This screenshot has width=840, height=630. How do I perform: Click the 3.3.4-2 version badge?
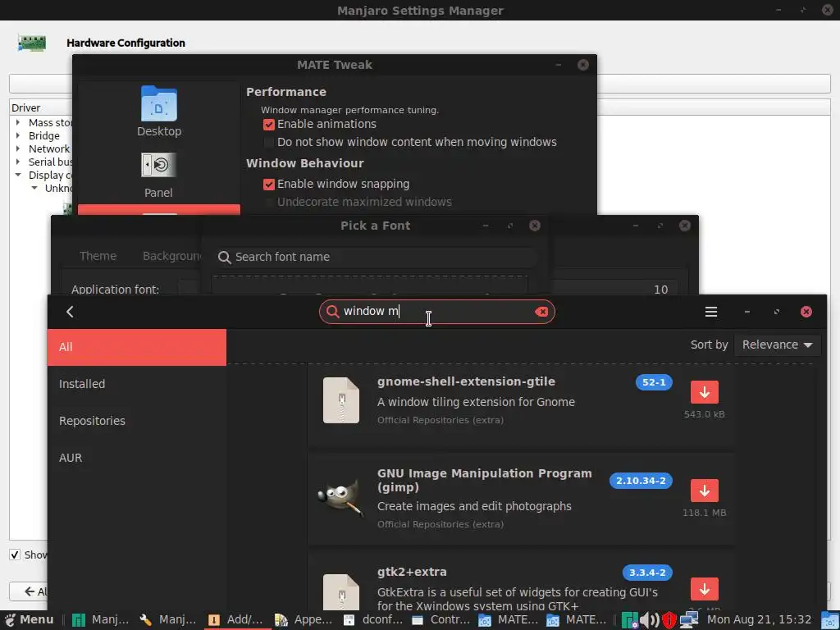[647, 573]
